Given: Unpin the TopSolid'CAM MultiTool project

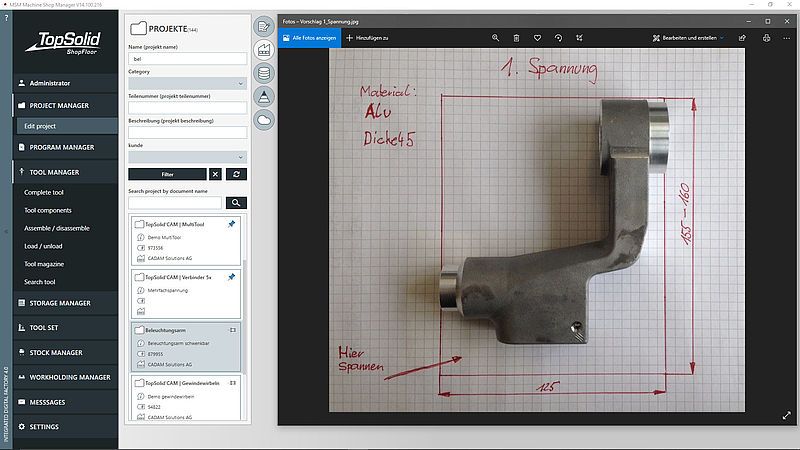Looking at the screenshot, I should click(x=232, y=225).
